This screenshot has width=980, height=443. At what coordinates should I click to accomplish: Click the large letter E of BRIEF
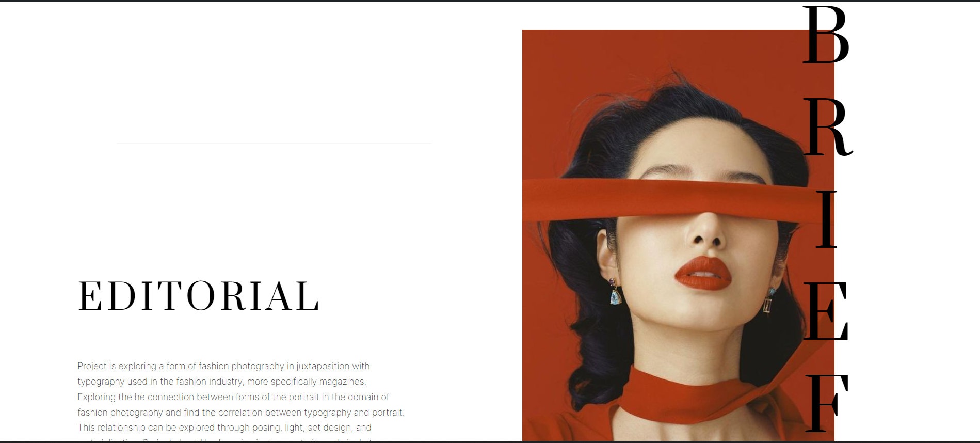click(x=826, y=311)
